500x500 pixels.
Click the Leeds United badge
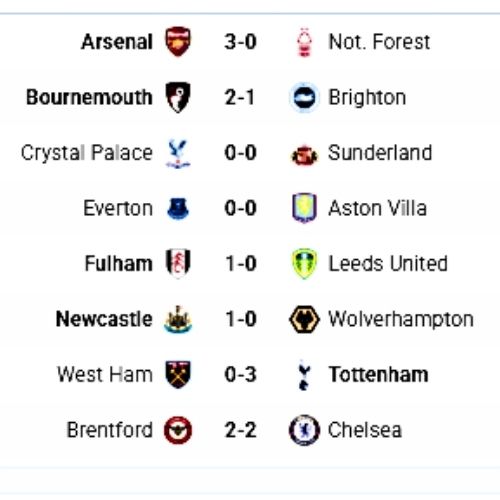point(304,263)
